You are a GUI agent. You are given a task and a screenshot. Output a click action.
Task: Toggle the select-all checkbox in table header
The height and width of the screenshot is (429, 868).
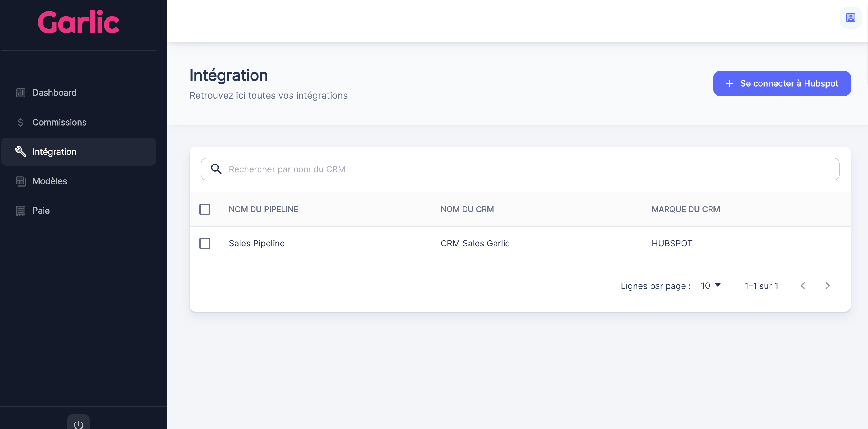[x=205, y=209]
